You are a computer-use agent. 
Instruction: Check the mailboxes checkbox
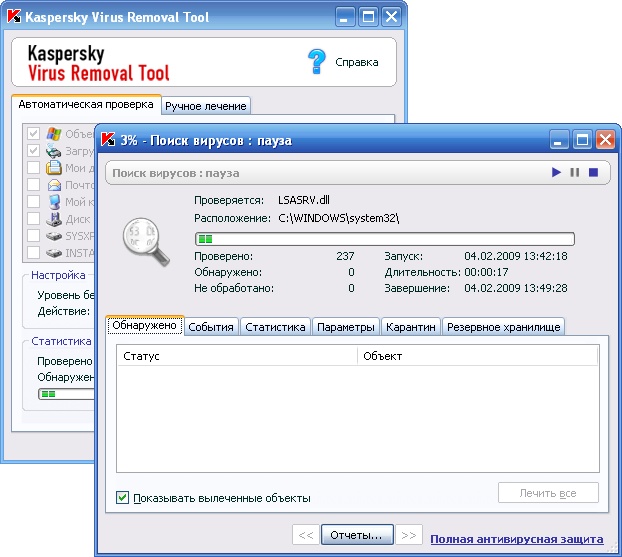[x=33, y=184]
